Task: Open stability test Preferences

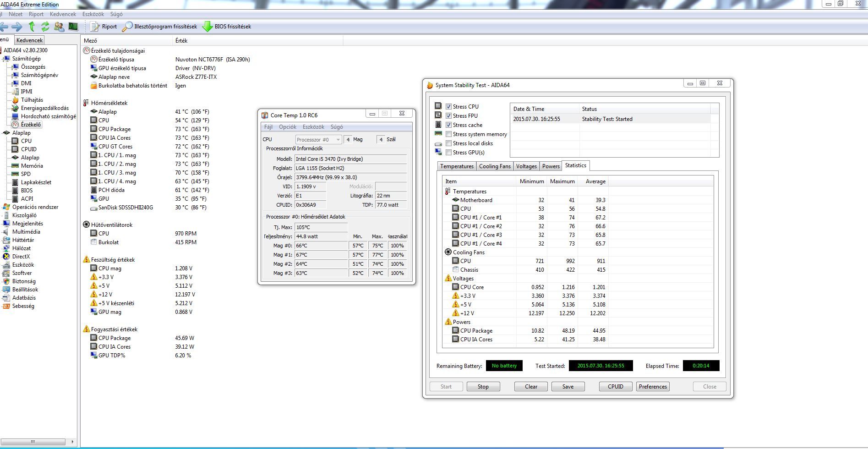Action: point(653,387)
